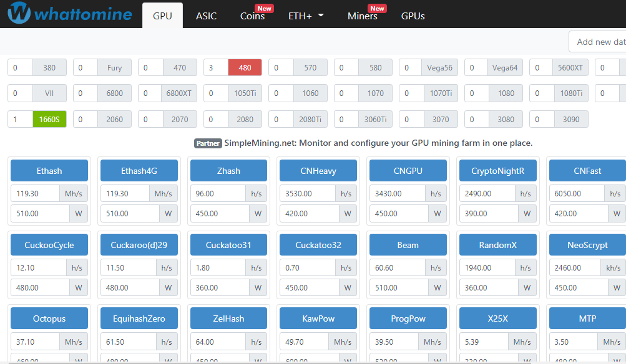Toggle the 470 GPU button
626x364 pixels.
coord(180,67)
